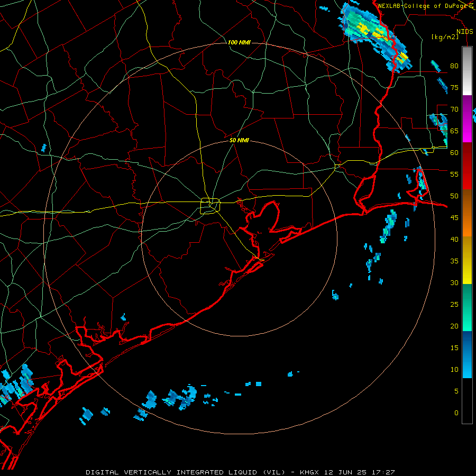Click the yellow segment of the color bar
The height and width of the screenshot is (476, 476).
(x=467, y=260)
